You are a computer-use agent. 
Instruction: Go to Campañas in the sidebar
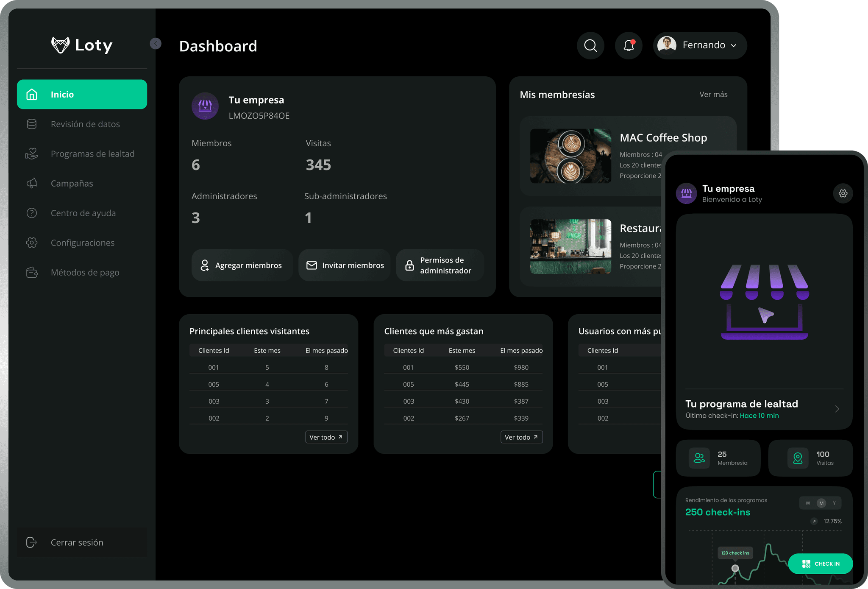click(x=82, y=183)
